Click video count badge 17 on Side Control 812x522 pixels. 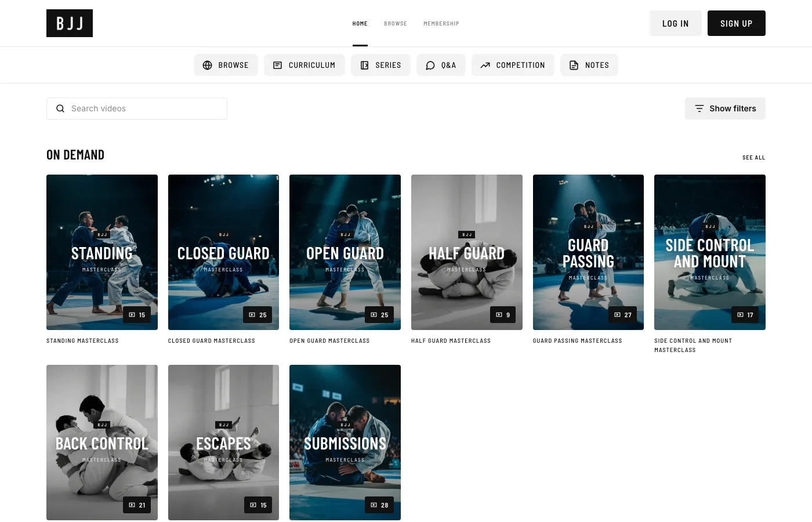click(x=745, y=315)
